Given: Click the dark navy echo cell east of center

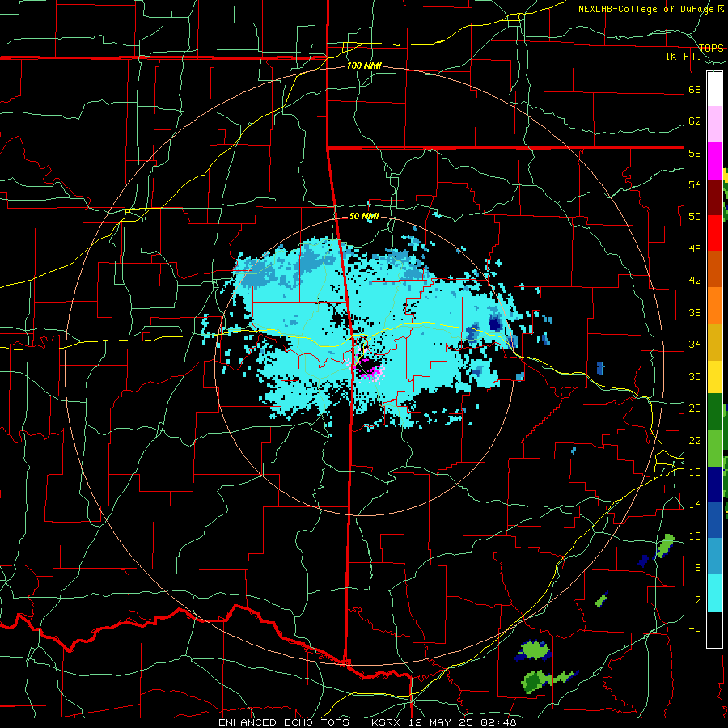Looking at the screenshot, I should click(x=495, y=323).
